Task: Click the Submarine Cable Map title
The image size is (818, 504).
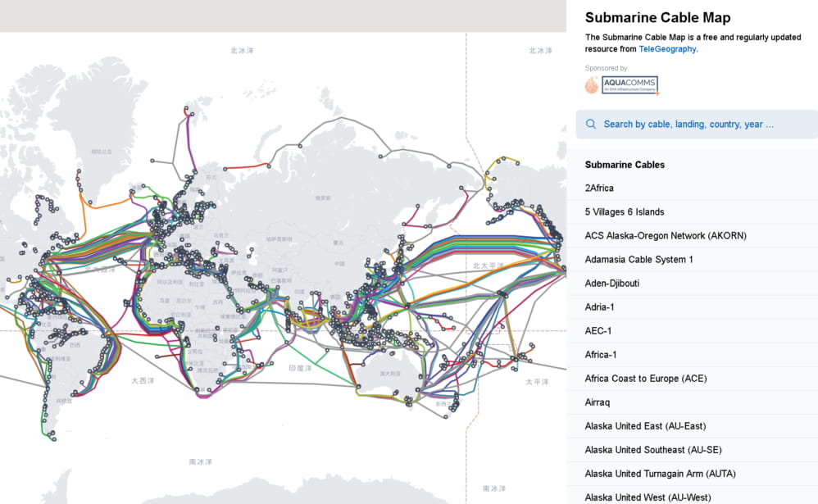Action: coord(657,18)
